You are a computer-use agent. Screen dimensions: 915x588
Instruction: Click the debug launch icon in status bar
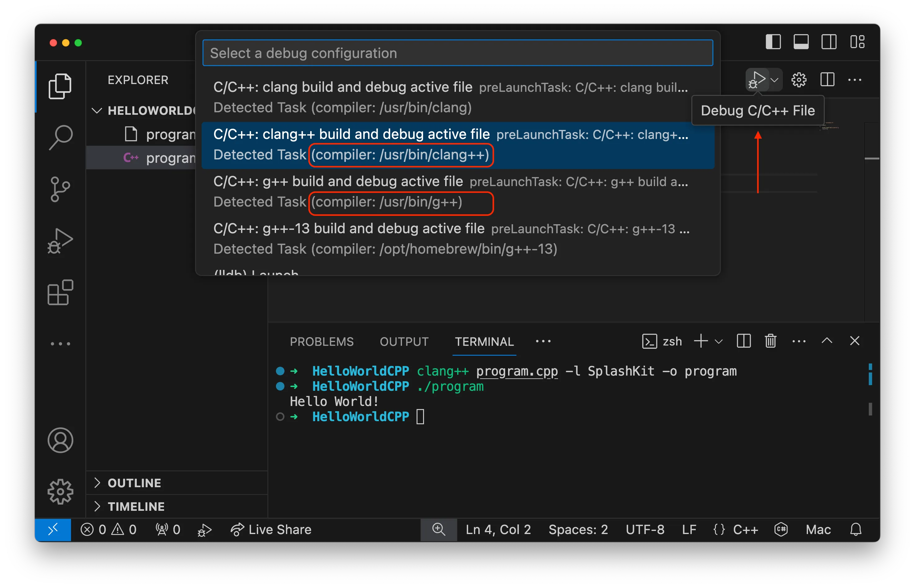tap(204, 530)
